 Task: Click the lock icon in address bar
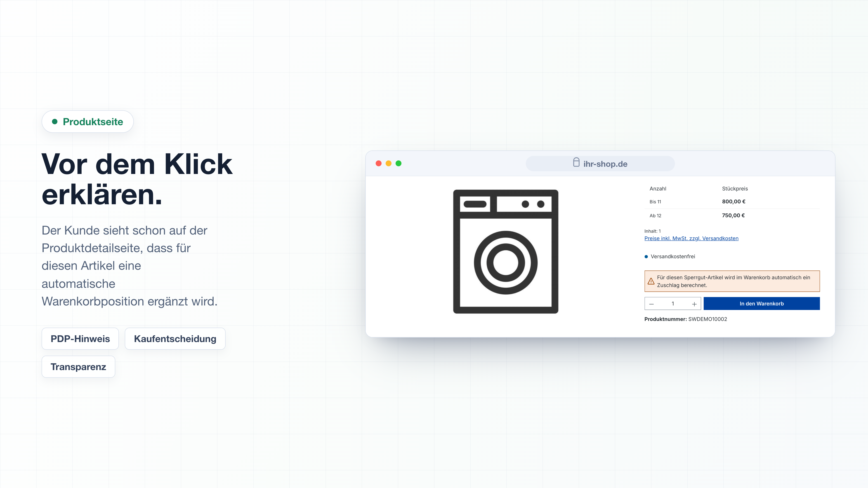coord(576,162)
